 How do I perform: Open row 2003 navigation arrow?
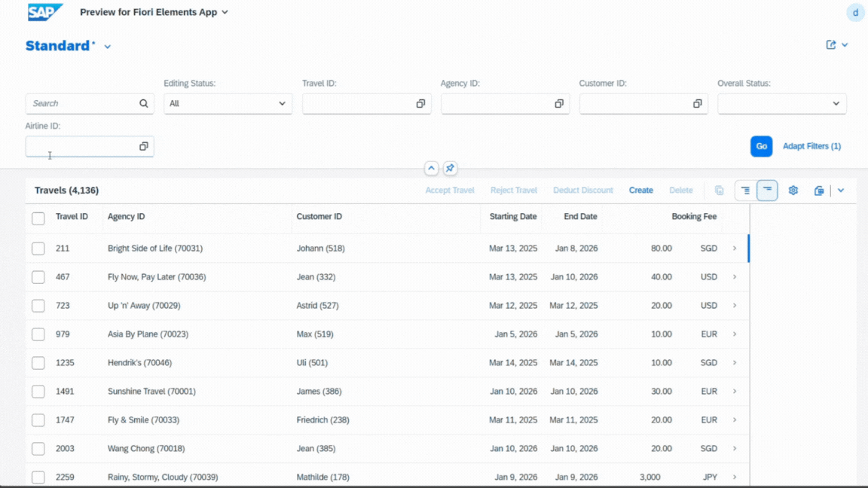(x=735, y=449)
